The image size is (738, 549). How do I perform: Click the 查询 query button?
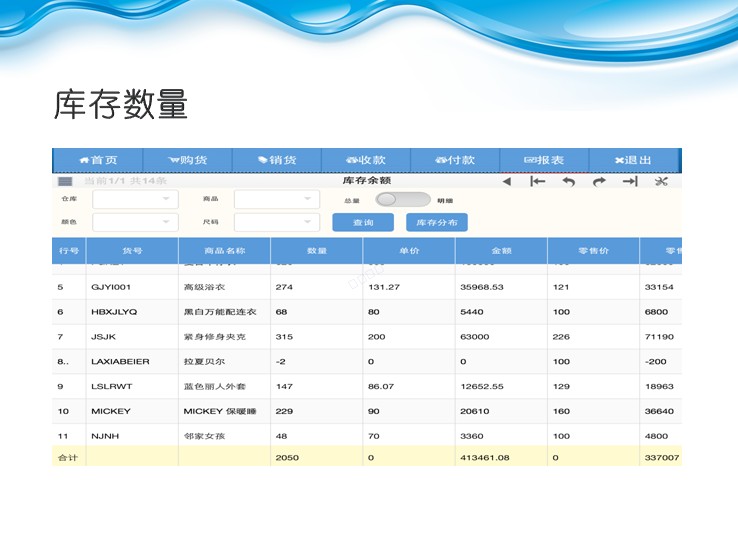tap(363, 222)
